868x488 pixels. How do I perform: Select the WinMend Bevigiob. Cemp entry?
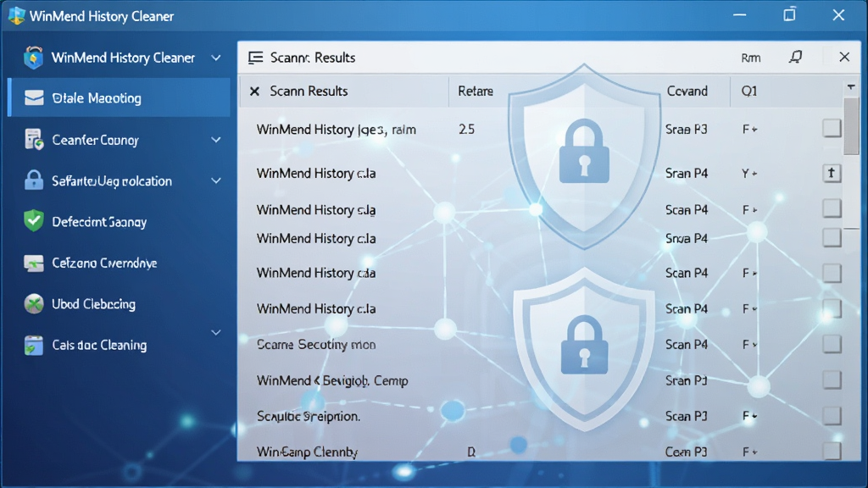pyautogui.click(x=332, y=380)
